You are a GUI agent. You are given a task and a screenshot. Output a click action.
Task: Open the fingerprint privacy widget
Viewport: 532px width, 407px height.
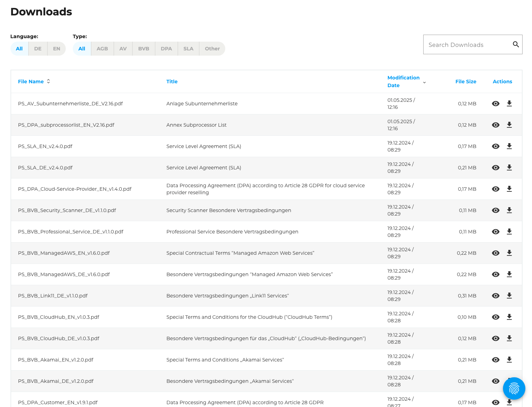514,388
